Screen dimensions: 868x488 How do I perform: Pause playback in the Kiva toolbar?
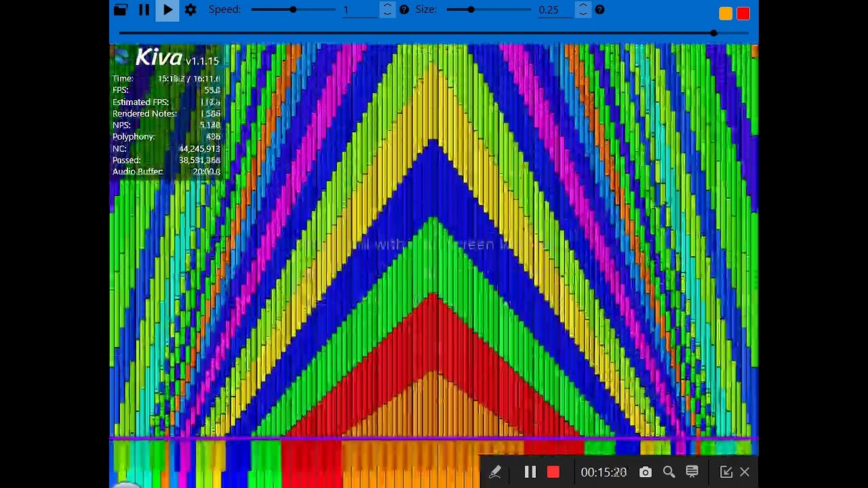(x=144, y=9)
